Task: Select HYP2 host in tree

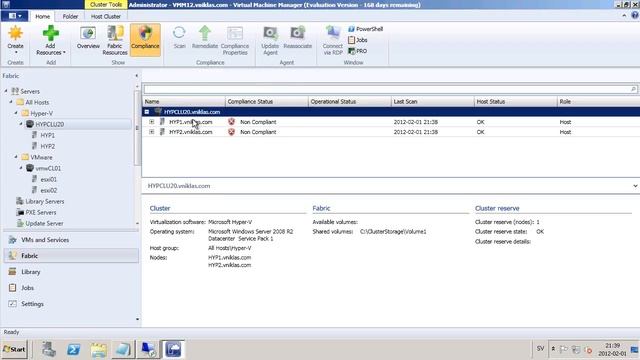Action: pos(47,146)
